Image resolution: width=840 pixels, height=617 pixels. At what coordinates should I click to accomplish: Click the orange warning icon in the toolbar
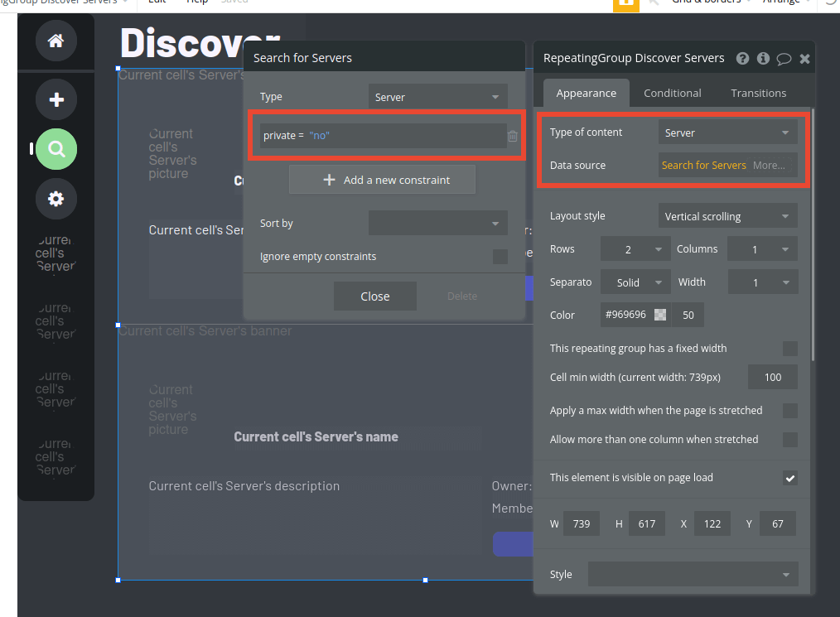pyautogui.click(x=625, y=6)
